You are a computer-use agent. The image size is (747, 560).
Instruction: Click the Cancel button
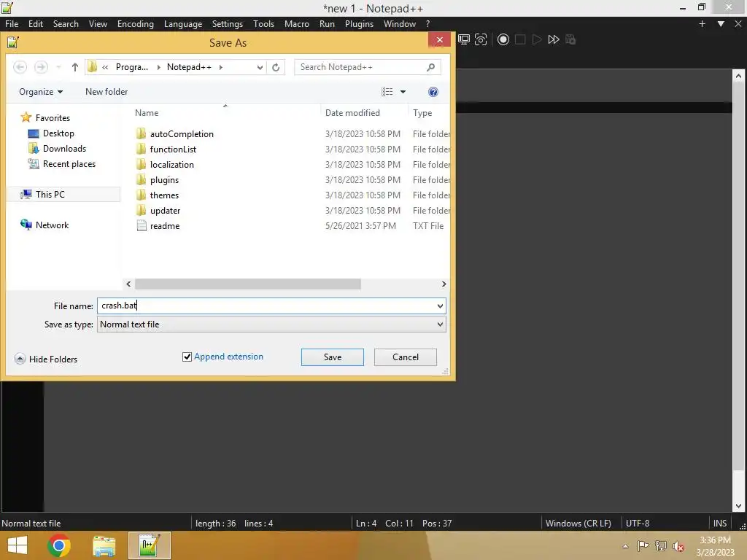coord(406,357)
